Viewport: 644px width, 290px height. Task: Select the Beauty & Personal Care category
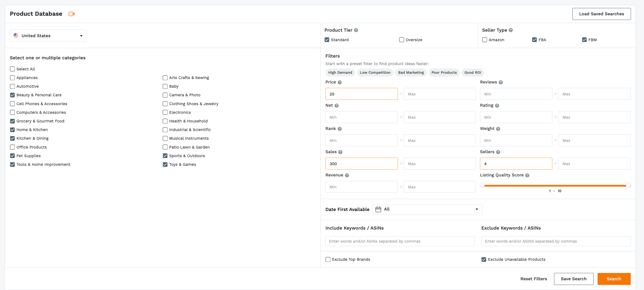(12, 95)
